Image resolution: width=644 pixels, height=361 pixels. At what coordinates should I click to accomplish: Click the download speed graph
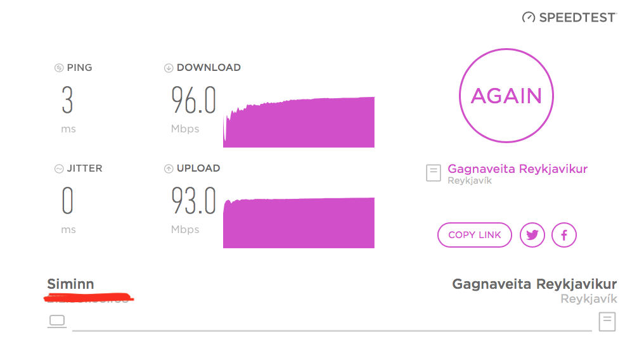299,123
